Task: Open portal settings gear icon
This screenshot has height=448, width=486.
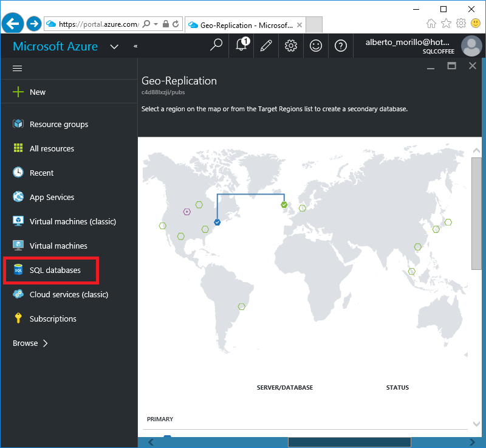Action: click(x=291, y=46)
